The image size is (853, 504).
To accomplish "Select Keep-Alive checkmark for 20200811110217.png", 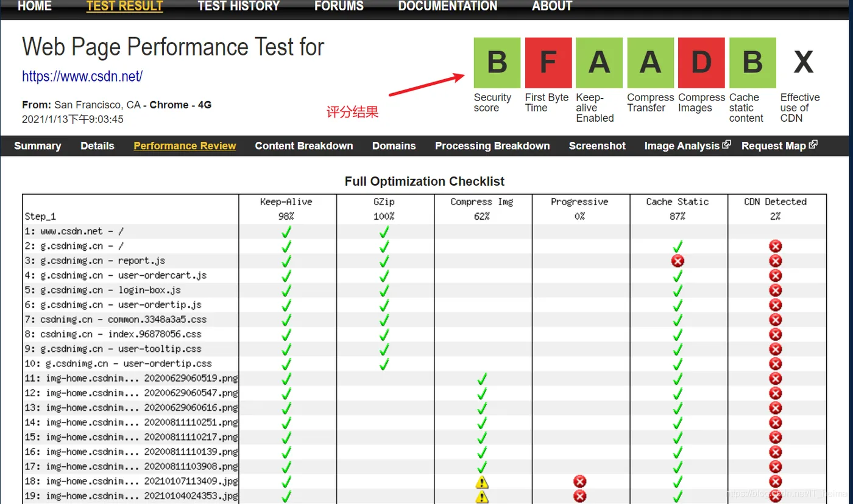I will [x=287, y=438].
